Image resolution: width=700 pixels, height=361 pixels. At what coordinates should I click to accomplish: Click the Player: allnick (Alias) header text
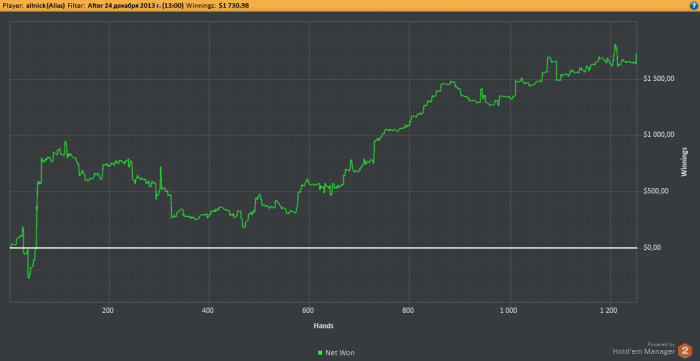coord(33,5)
